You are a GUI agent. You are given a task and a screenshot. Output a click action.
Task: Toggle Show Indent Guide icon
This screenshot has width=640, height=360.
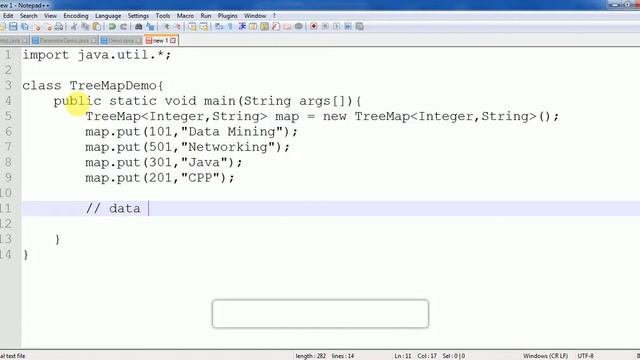(x=242, y=27)
